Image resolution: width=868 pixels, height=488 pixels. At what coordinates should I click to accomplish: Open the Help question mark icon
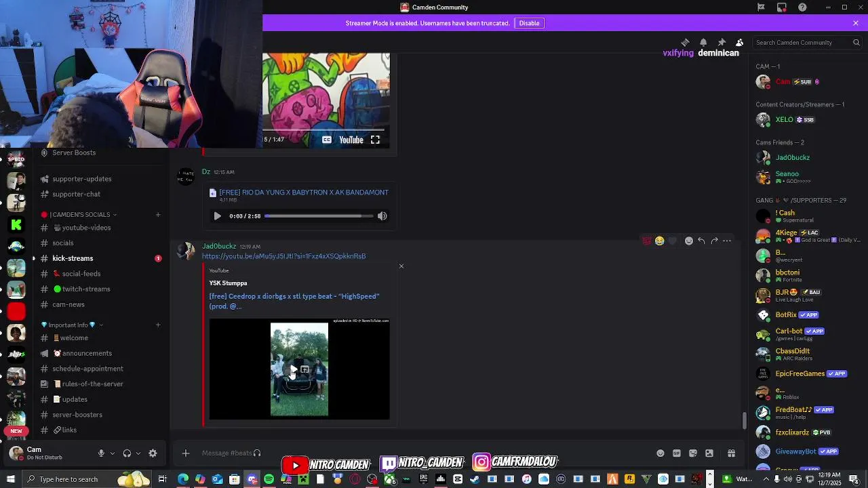coord(803,7)
